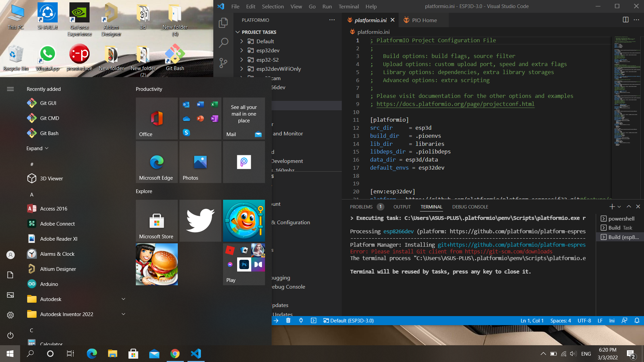644x362 pixels.
Task: Open Settings gear in Start menu sidebar
Action: pos(10,315)
